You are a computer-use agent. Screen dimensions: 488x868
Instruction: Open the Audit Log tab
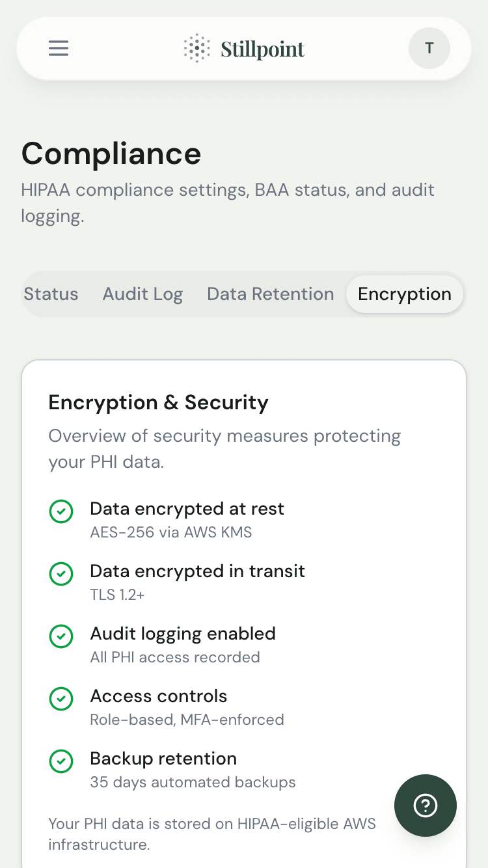[x=142, y=294]
